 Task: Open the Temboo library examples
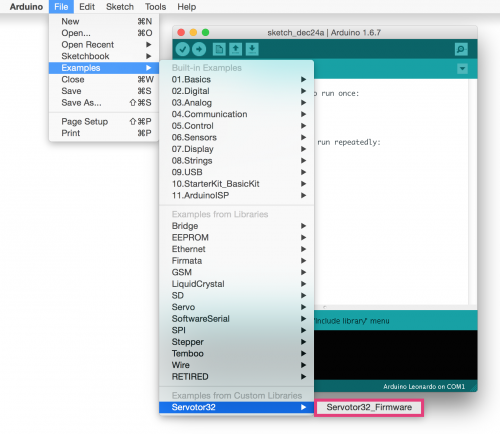point(237,353)
